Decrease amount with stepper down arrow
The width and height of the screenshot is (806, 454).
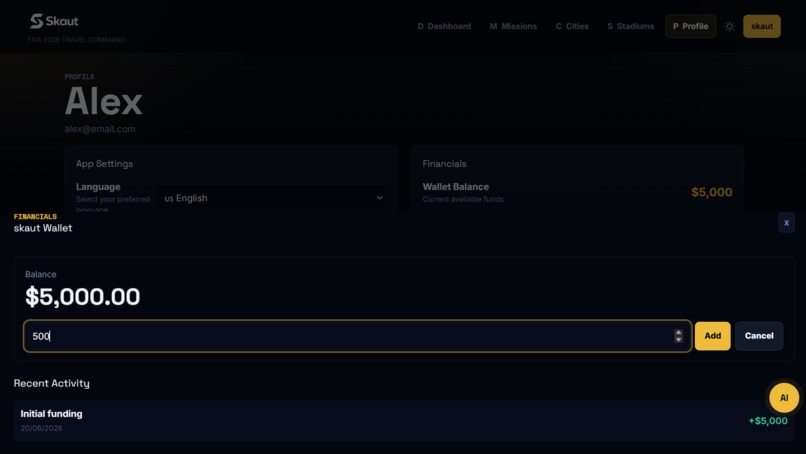click(679, 340)
